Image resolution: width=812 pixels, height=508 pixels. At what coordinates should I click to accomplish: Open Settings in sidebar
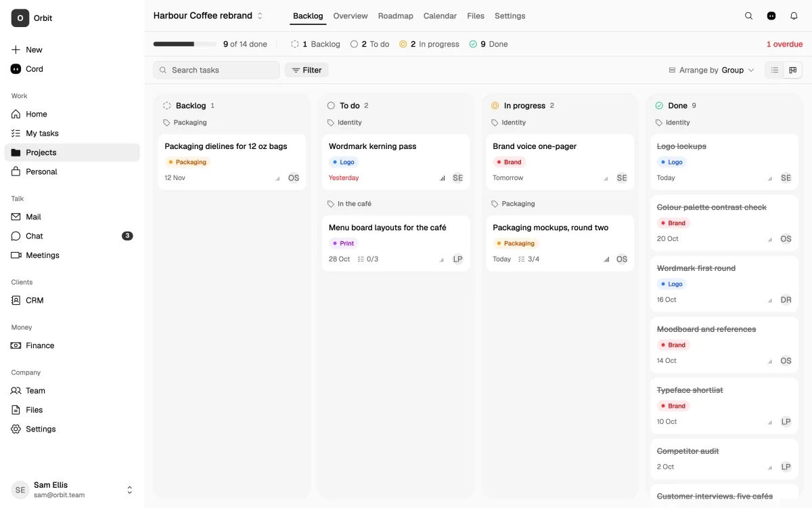72,429
